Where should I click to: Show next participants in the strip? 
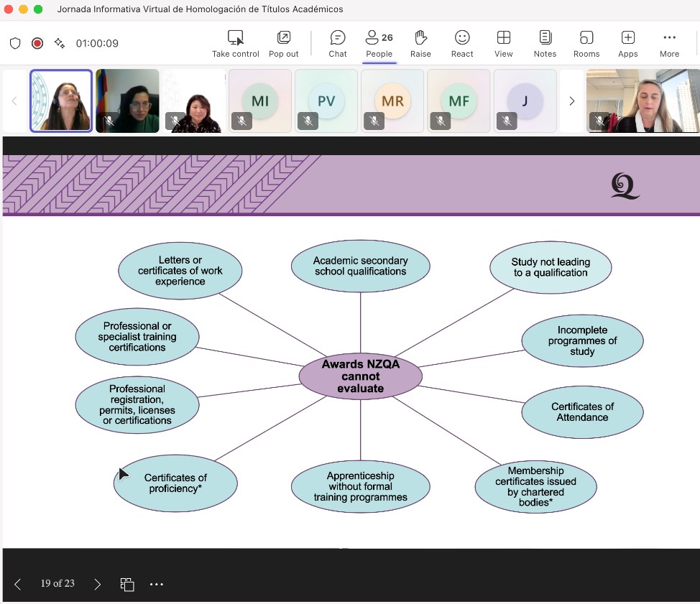(x=572, y=101)
